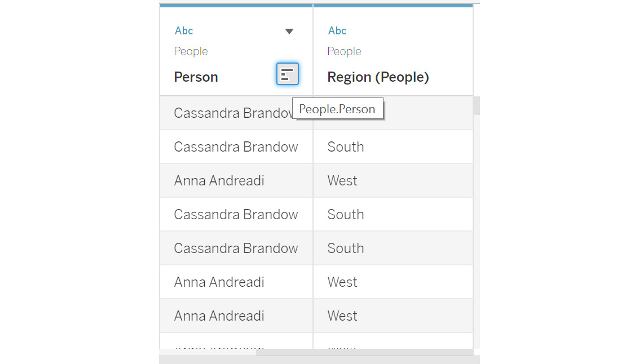
Task: Click the Abc data type icon above Person
Action: pos(184,31)
